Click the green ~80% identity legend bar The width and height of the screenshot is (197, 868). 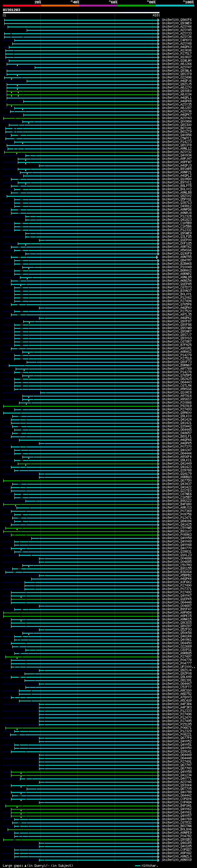tap(137, 6)
